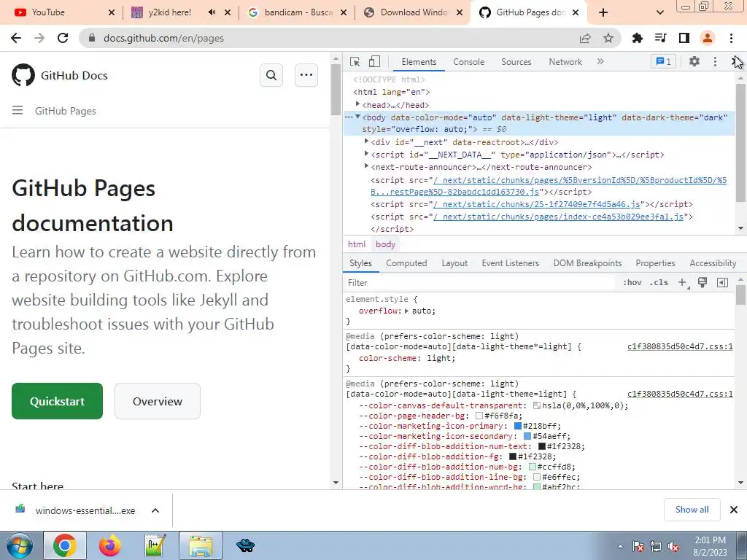Toggle the :hov element state button
The width and height of the screenshot is (747, 560).
click(632, 282)
